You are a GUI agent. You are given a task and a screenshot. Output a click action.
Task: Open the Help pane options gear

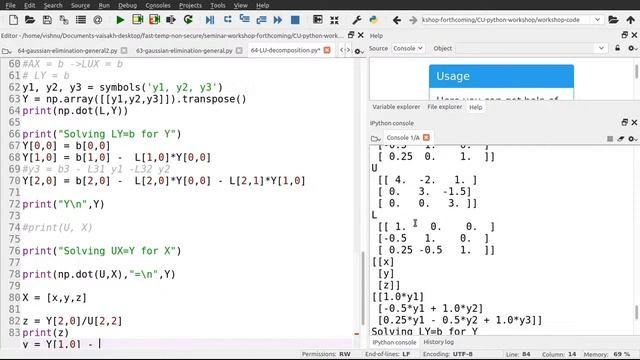pos(632,48)
